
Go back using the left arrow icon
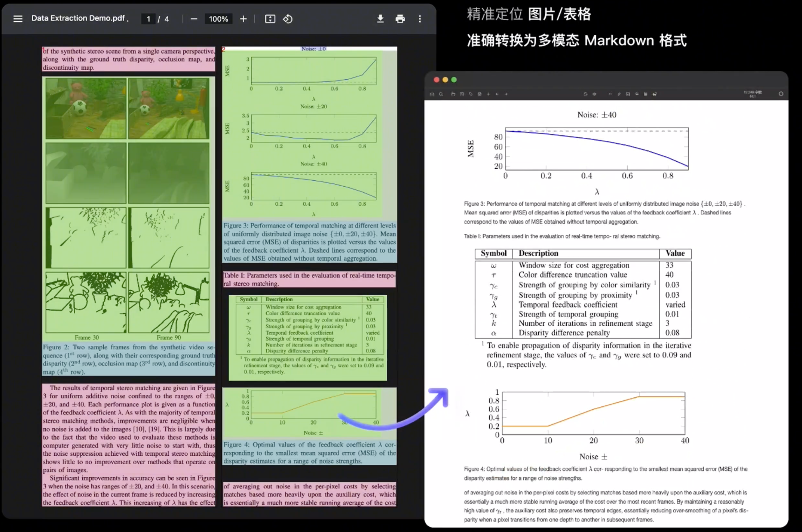[x=497, y=94]
